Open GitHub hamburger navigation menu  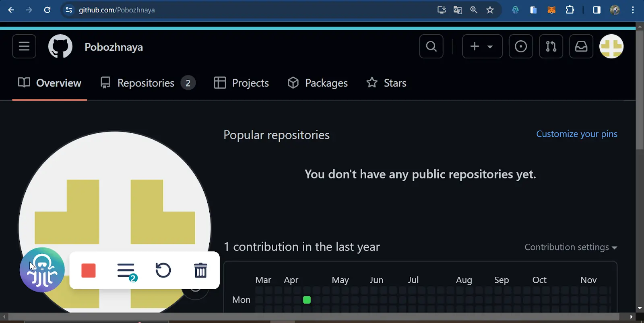coord(24,46)
